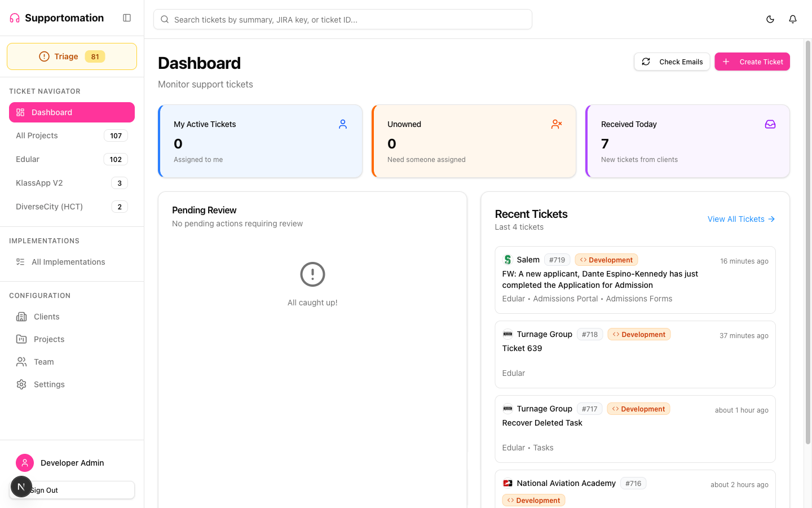Click the Check Emails button
The image size is (812, 508).
[672, 62]
